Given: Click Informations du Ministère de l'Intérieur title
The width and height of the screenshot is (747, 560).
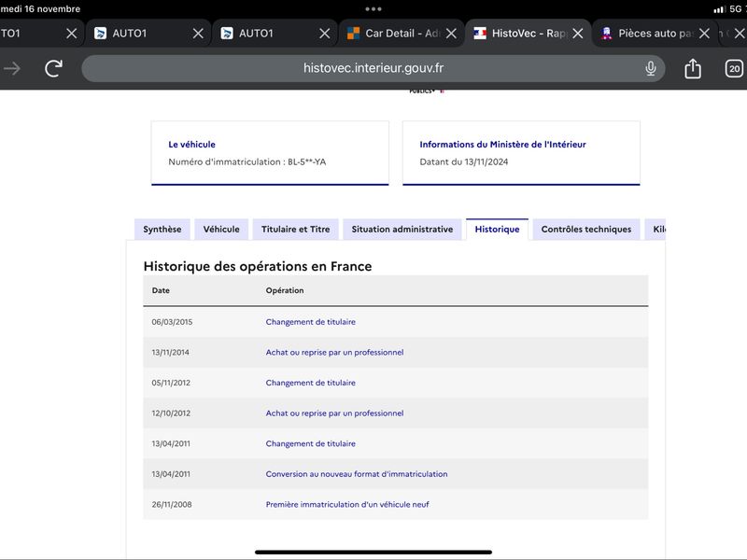Looking at the screenshot, I should 502,145.
